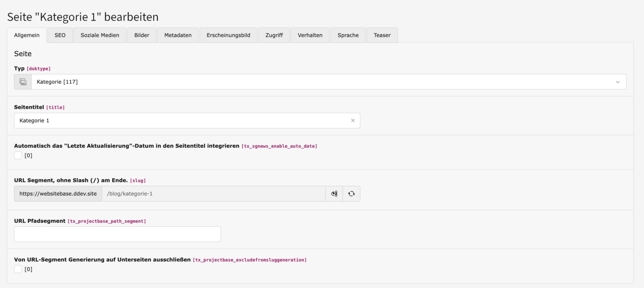The height and width of the screenshot is (288, 644).
Task: Focus the URL Pfadsegment input field
Action: 117,234
